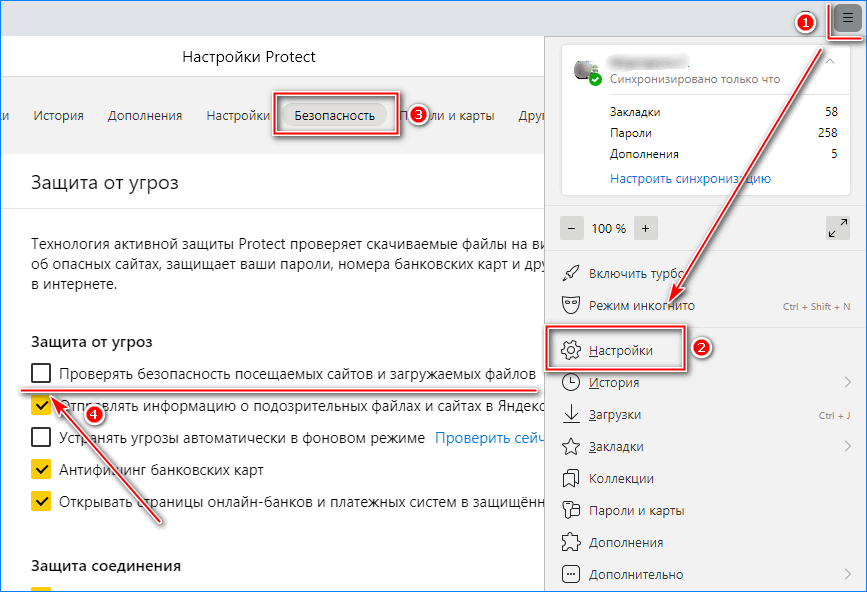Click the Downloads arrow icon
Viewport: 867px width, 592px height.
click(571, 414)
